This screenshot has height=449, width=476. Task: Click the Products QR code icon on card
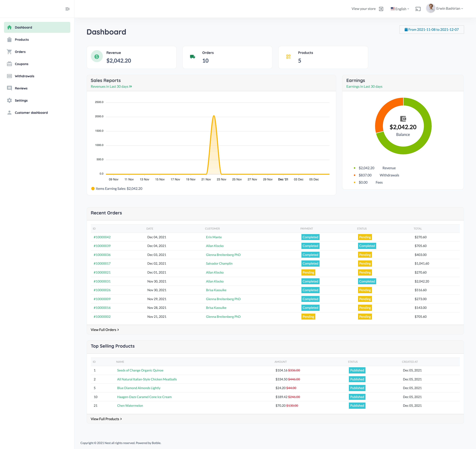(288, 57)
